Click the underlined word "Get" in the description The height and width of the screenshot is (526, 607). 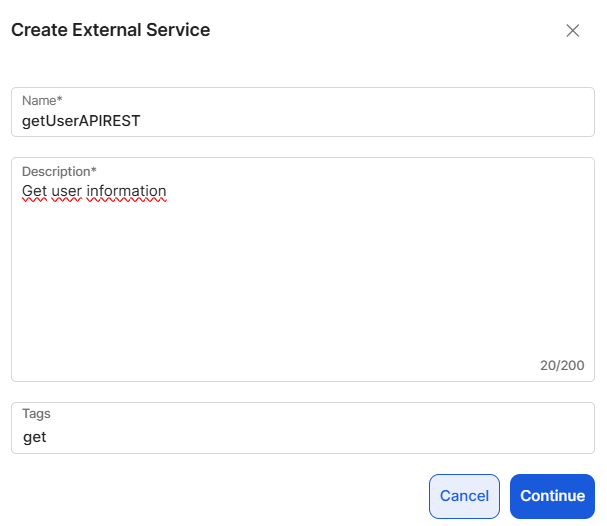(x=34, y=191)
